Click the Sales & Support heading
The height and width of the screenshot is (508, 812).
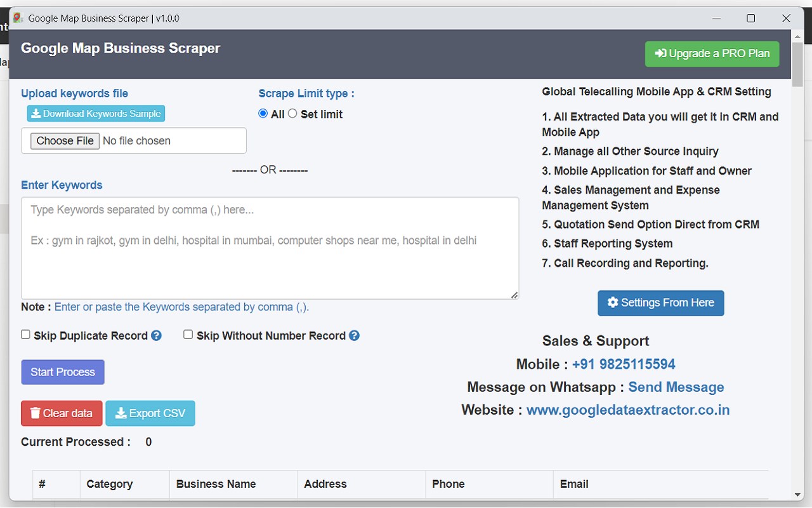596,341
